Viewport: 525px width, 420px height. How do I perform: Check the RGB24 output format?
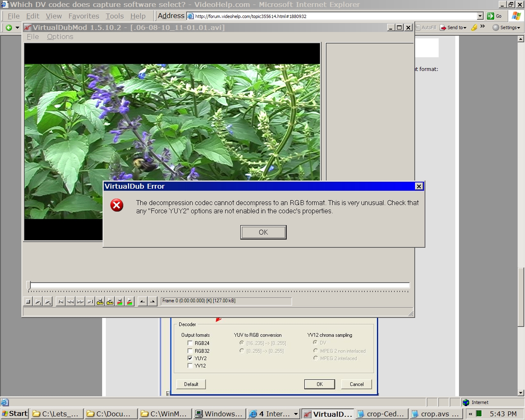pos(190,343)
